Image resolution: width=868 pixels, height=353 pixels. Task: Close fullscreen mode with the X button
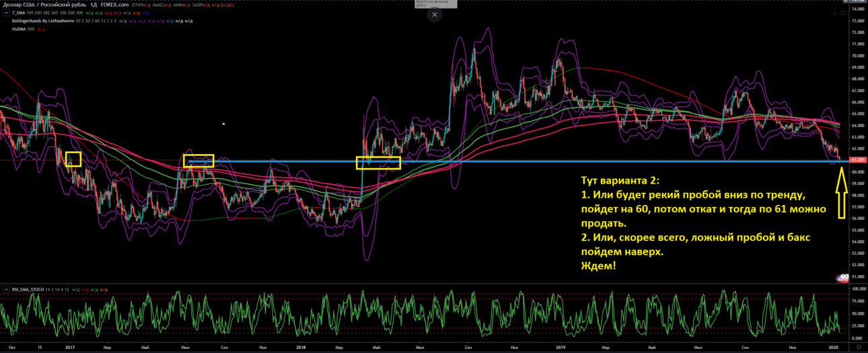435,14
